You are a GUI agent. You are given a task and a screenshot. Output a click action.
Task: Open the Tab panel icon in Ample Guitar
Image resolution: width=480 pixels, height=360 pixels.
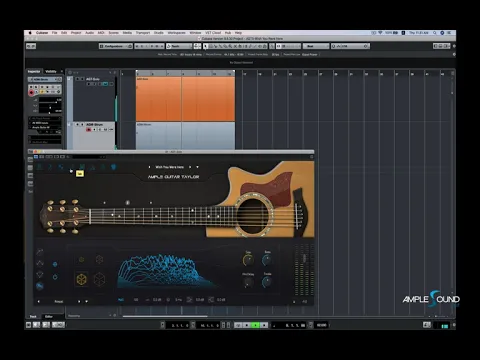click(72, 167)
